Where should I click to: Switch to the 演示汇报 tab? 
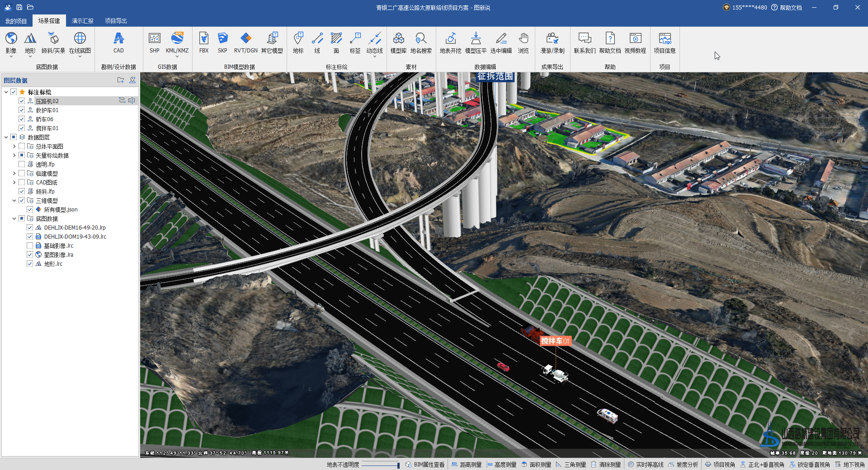[x=82, y=21]
